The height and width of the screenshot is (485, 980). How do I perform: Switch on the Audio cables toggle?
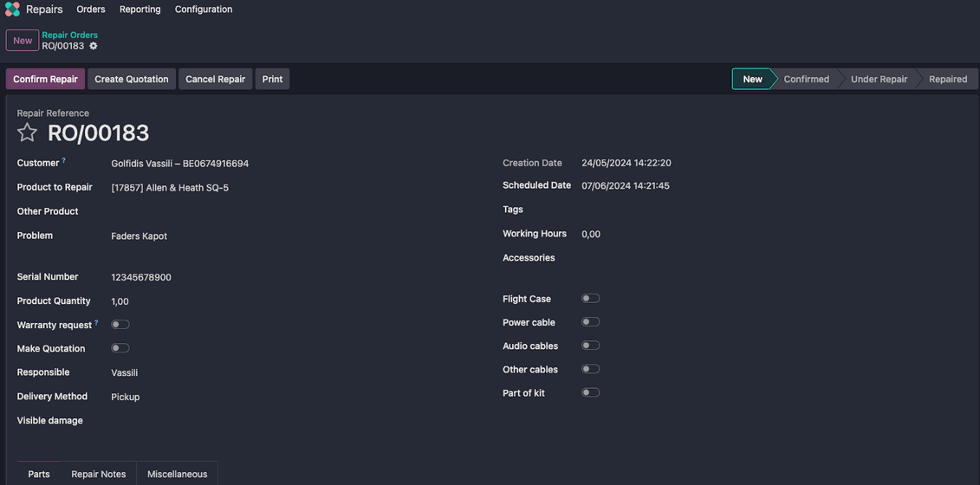590,346
